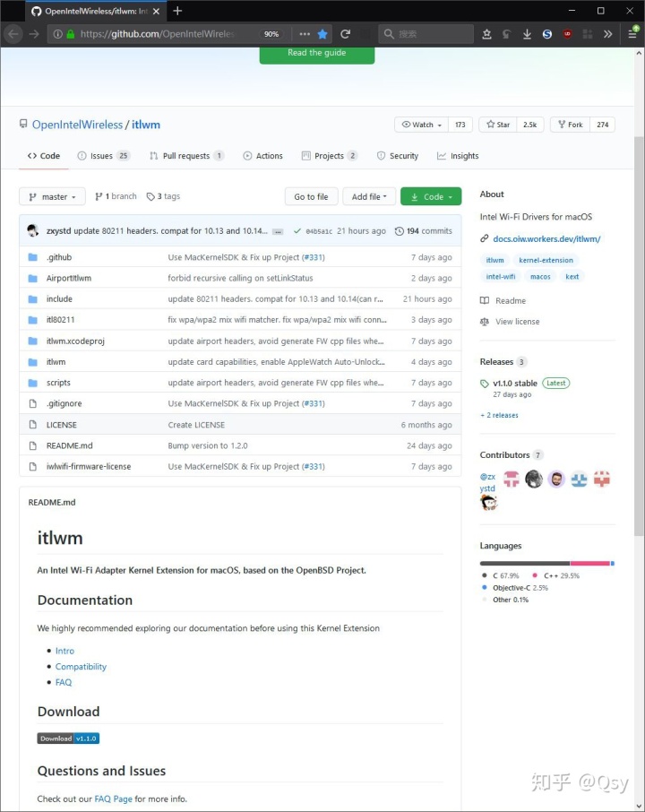The width and height of the screenshot is (645, 812).
Task: Click the Readme link in About
Action: point(511,301)
